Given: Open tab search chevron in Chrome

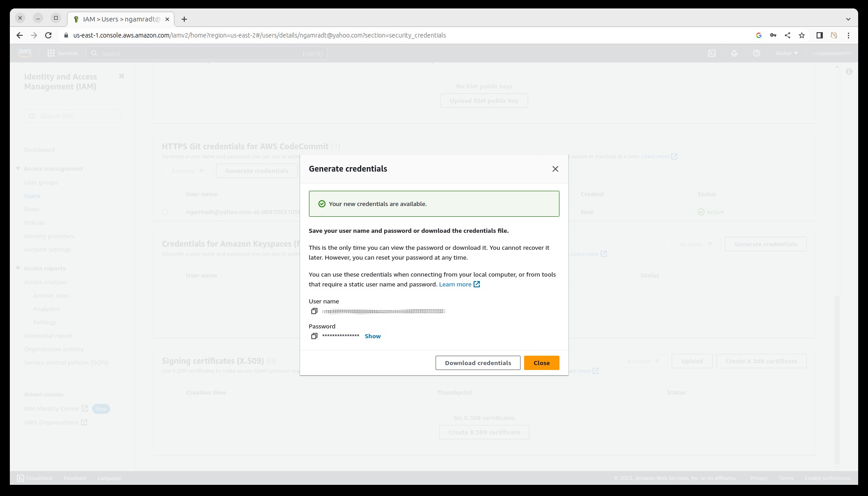Looking at the screenshot, I should click(x=848, y=19).
